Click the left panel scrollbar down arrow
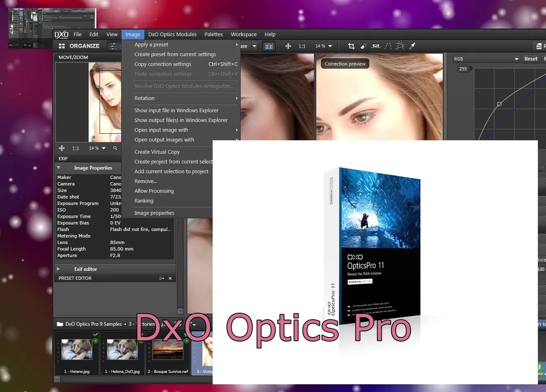Screen dimensions: 546x392 (x=181, y=311)
